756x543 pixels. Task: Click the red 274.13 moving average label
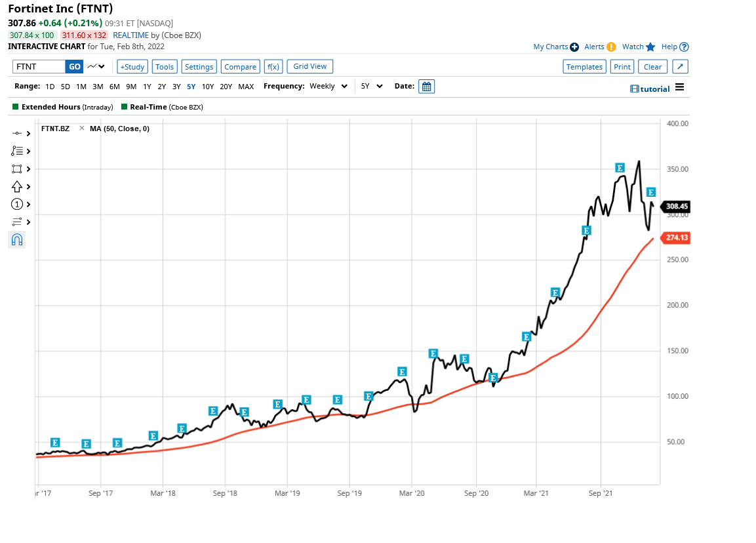click(x=675, y=238)
